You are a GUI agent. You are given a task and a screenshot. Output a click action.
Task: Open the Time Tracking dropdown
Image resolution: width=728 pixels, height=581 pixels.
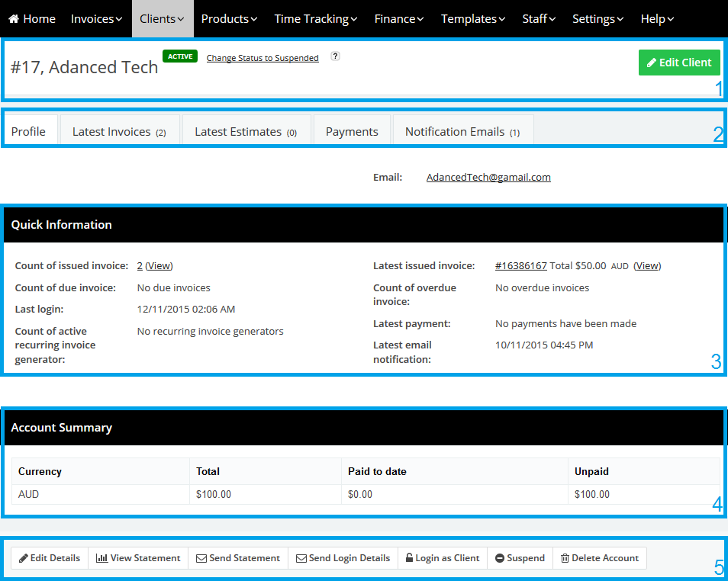(x=316, y=19)
